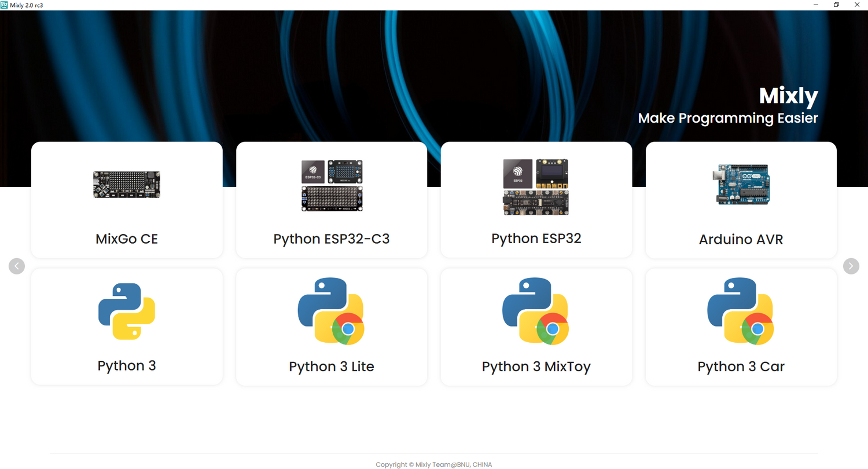Click the Python ESP32 boards image
Viewport: 868px width, 469px height.
click(x=536, y=187)
